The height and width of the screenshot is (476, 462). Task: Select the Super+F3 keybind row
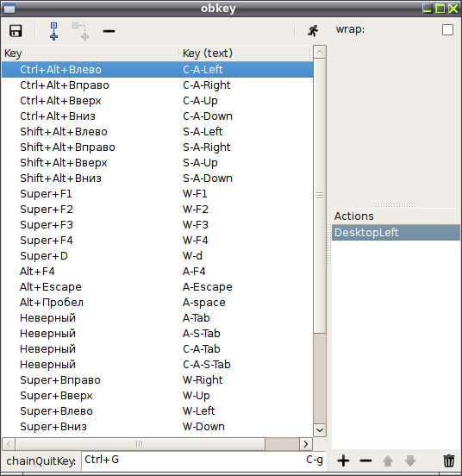click(157, 225)
